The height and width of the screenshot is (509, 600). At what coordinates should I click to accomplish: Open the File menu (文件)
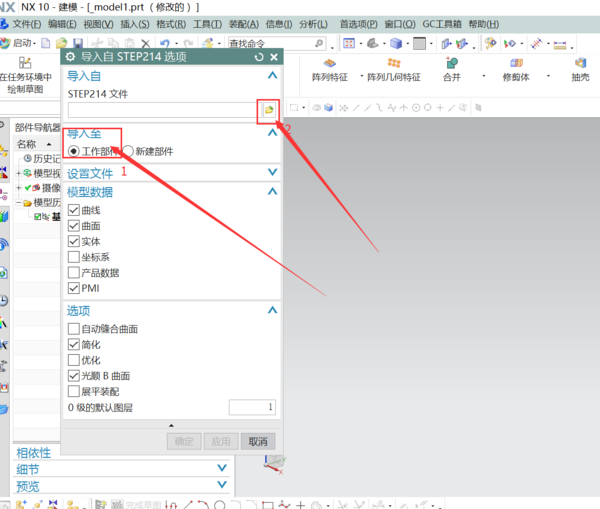click(x=26, y=24)
